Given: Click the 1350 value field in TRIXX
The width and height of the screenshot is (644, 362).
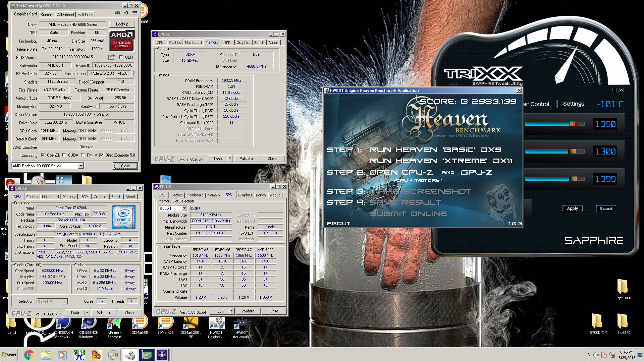Looking at the screenshot, I should pyautogui.click(x=605, y=124).
